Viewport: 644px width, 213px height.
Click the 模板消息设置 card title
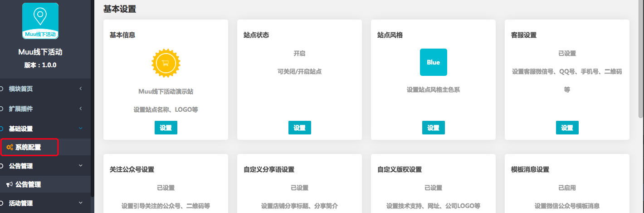[530, 169]
